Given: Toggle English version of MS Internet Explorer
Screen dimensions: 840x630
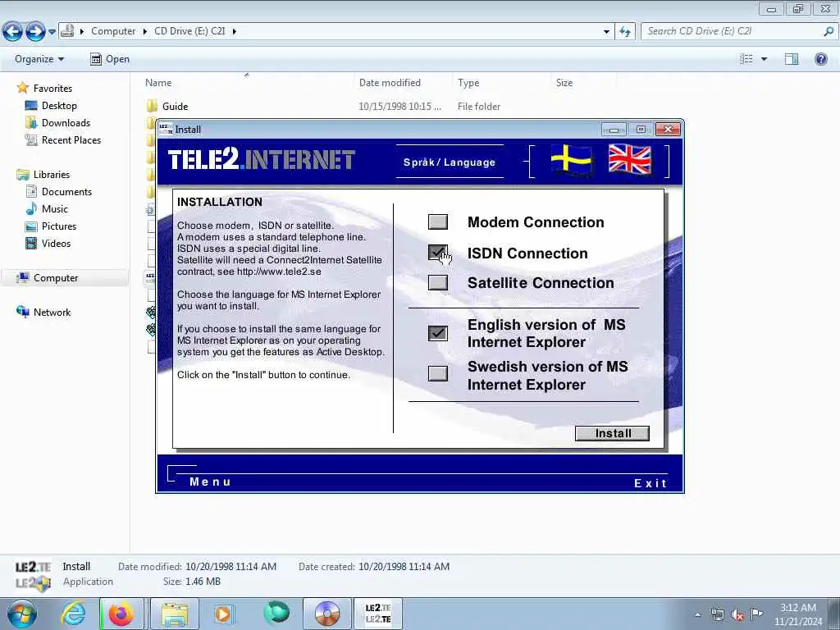Looking at the screenshot, I should tap(438, 333).
